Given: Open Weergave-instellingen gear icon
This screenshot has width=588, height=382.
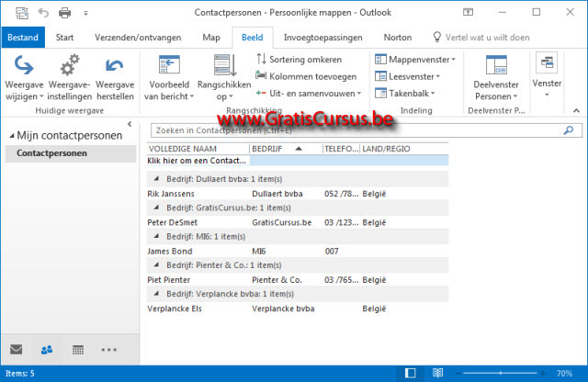Looking at the screenshot, I should point(70,65).
